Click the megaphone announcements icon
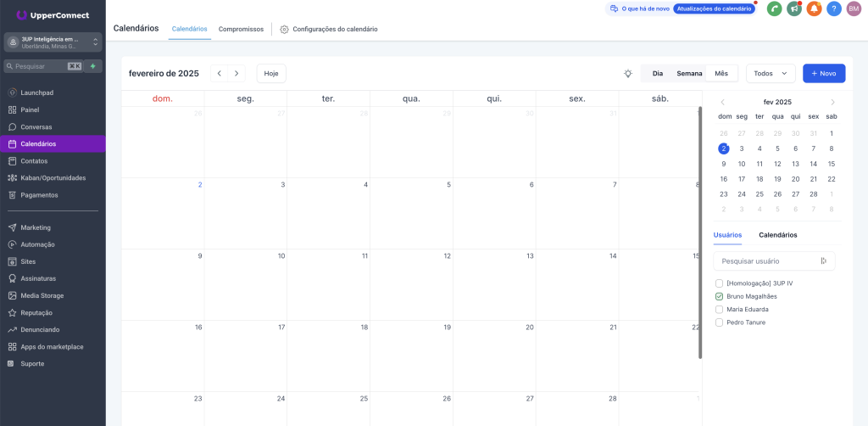Screen dimensions: 868x426 coord(793,8)
